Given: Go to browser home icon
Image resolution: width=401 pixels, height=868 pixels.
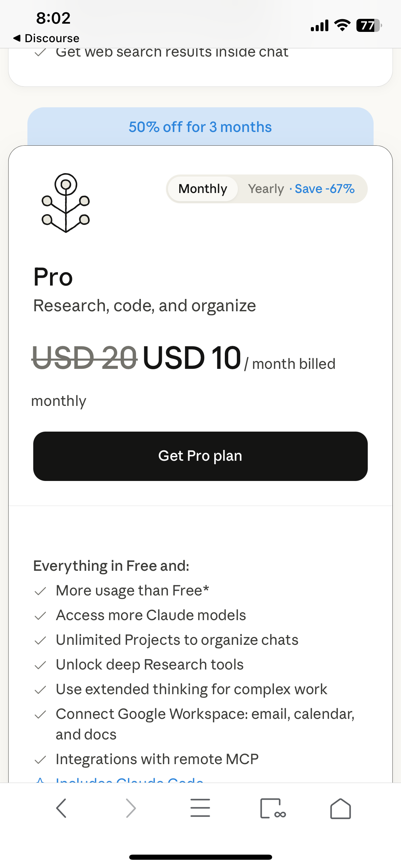Looking at the screenshot, I should click(x=340, y=808).
